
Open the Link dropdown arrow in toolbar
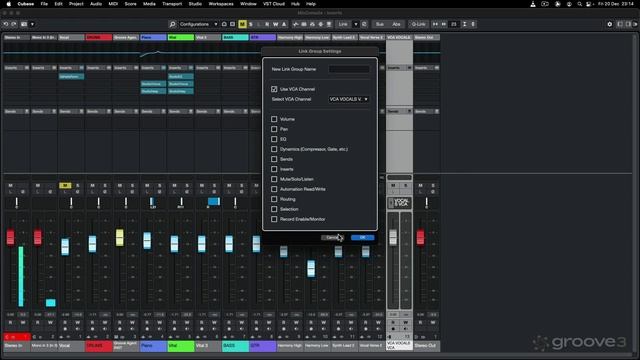point(356,24)
